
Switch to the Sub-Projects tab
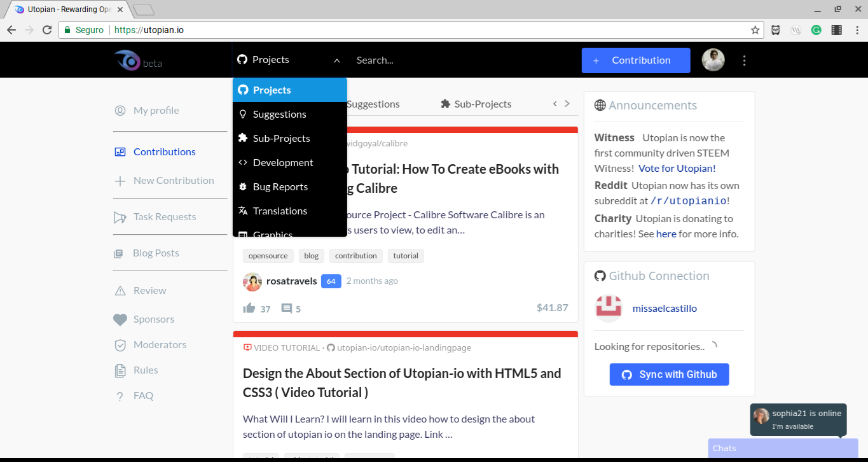pyautogui.click(x=476, y=104)
